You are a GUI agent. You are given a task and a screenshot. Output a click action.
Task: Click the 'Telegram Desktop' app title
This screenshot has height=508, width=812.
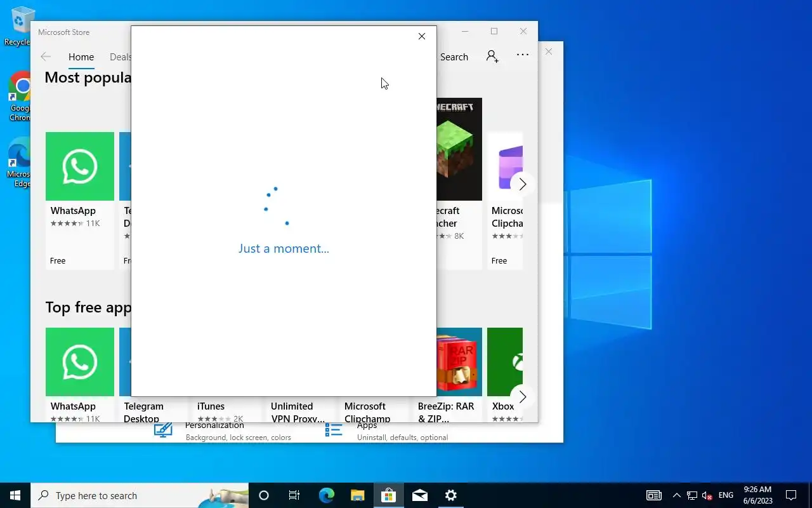(x=143, y=412)
